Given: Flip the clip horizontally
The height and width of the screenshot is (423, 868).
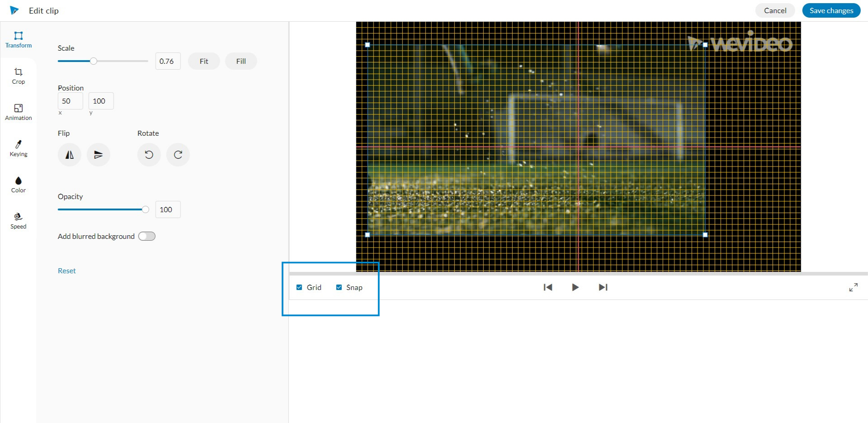Looking at the screenshot, I should click(x=70, y=155).
